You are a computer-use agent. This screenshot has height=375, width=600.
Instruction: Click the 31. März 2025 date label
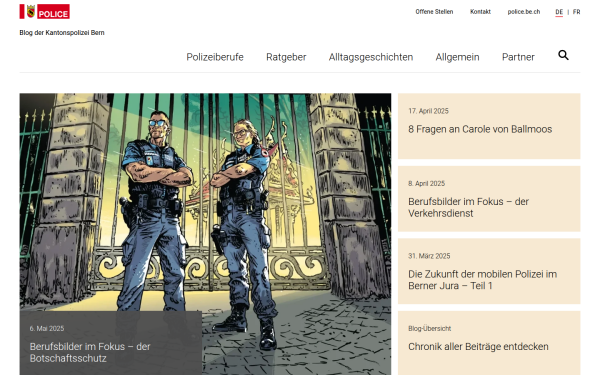(x=429, y=256)
